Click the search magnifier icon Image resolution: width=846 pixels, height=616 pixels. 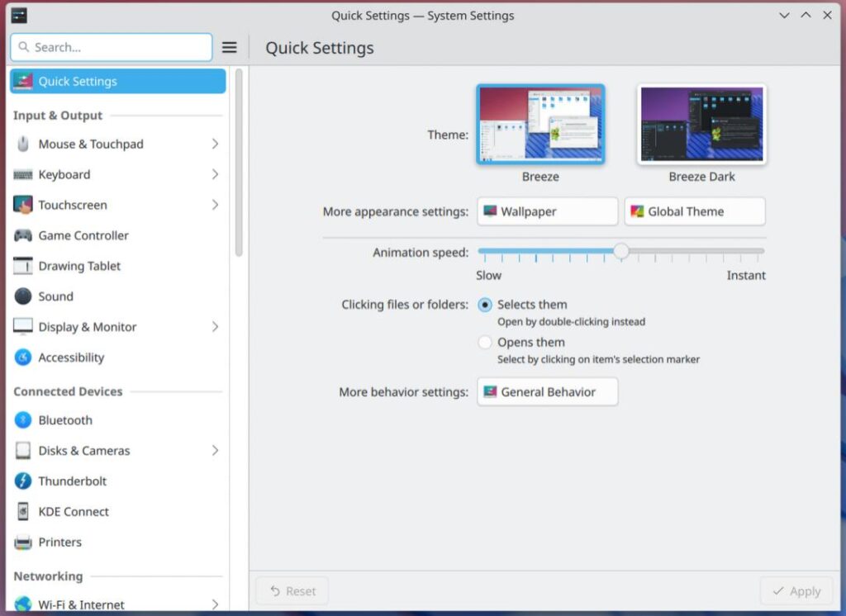pyautogui.click(x=24, y=47)
